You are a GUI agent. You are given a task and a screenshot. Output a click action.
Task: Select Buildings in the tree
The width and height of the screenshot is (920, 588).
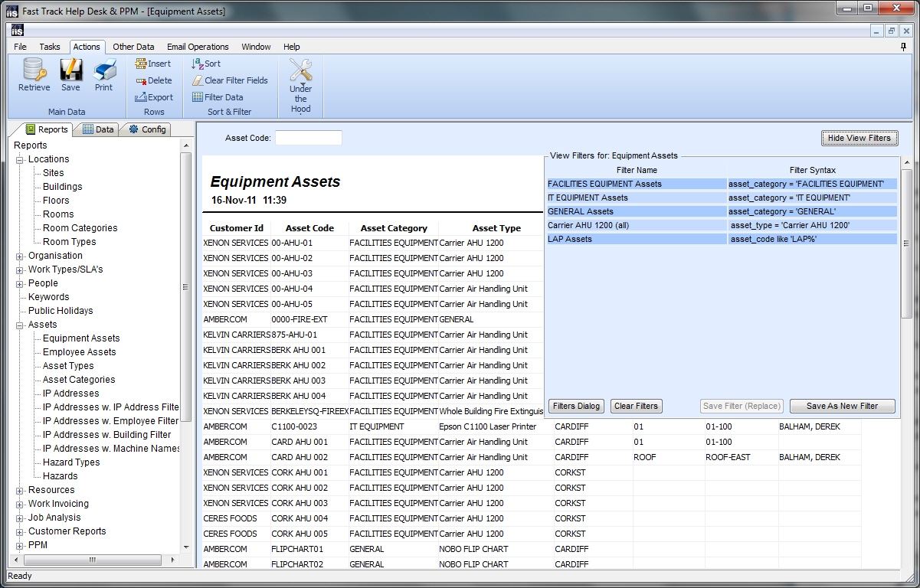click(63, 187)
